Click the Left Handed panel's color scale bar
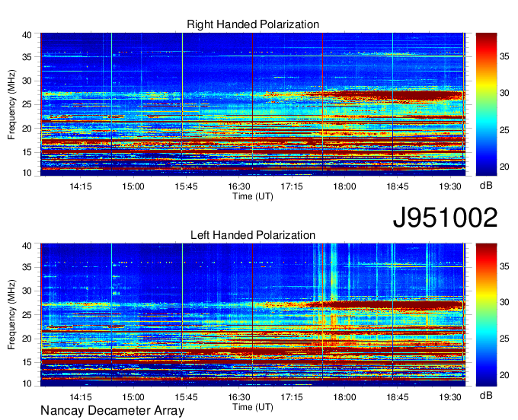Screen dimensions: 518x420 click(x=486, y=315)
